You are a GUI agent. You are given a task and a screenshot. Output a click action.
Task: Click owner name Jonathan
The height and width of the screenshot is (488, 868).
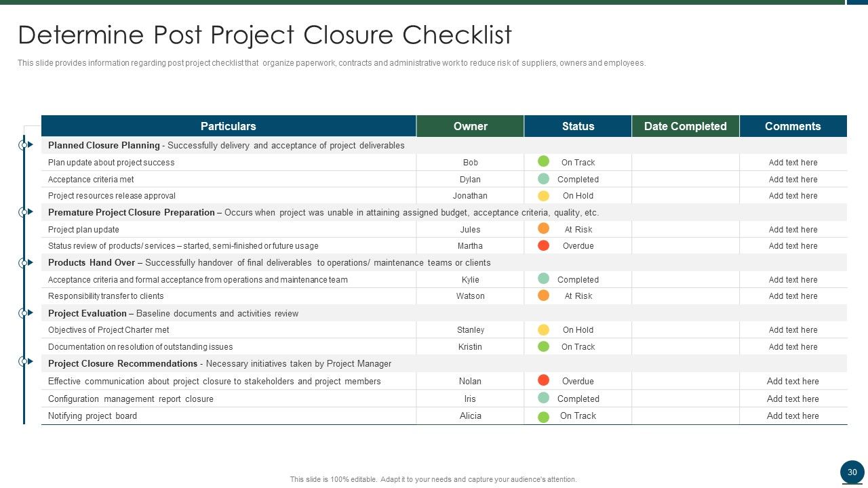click(x=470, y=196)
